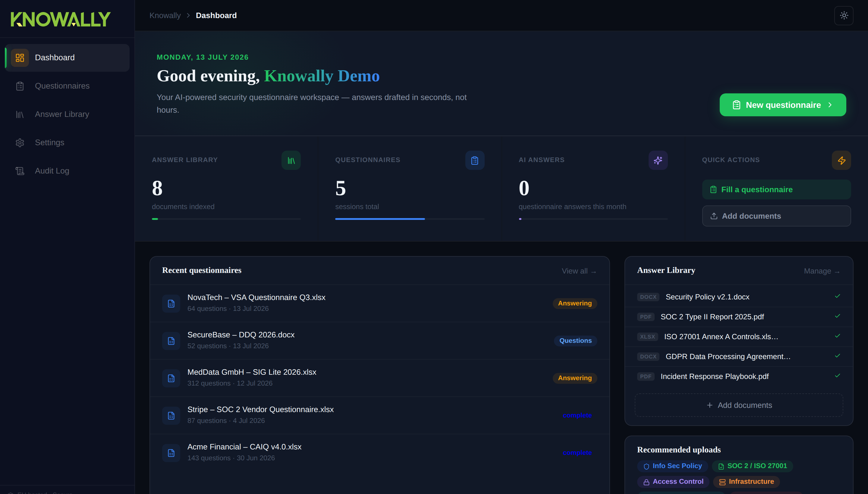The width and height of the screenshot is (868, 494).
Task: Click the sessions total progress bar
Action: [x=409, y=219]
